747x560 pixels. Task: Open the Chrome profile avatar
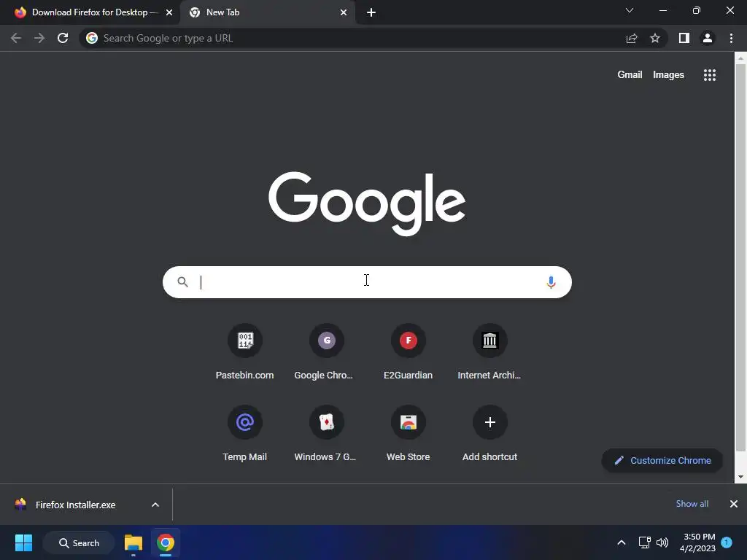pos(708,38)
